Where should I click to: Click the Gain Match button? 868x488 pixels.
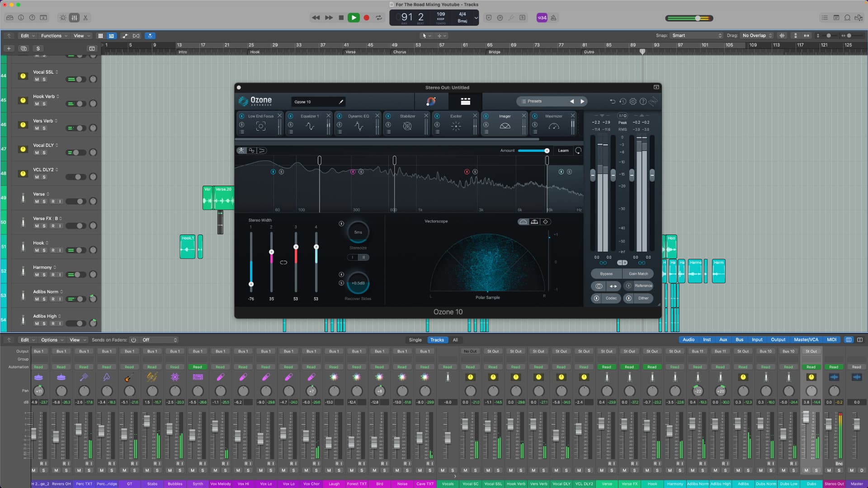pyautogui.click(x=638, y=274)
